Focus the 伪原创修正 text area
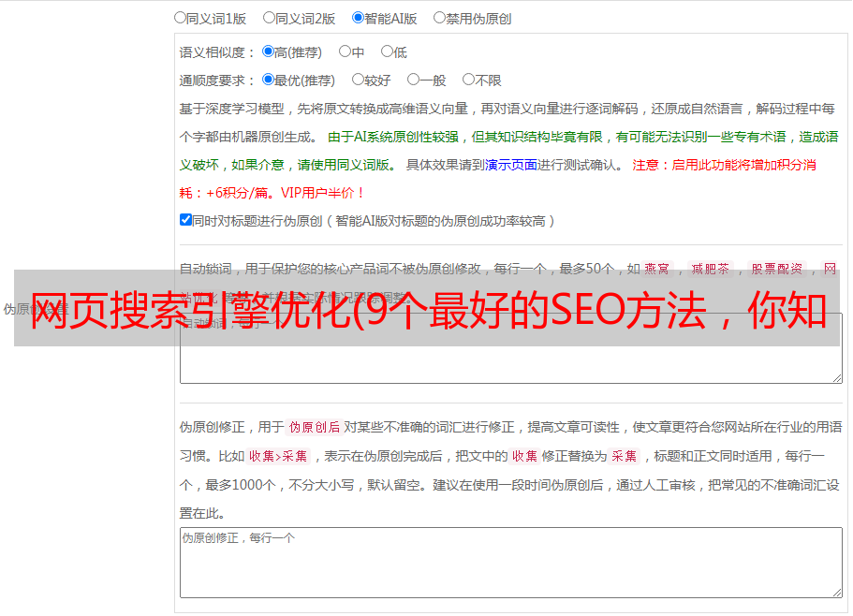The height and width of the screenshot is (616, 853). (x=511, y=563)
